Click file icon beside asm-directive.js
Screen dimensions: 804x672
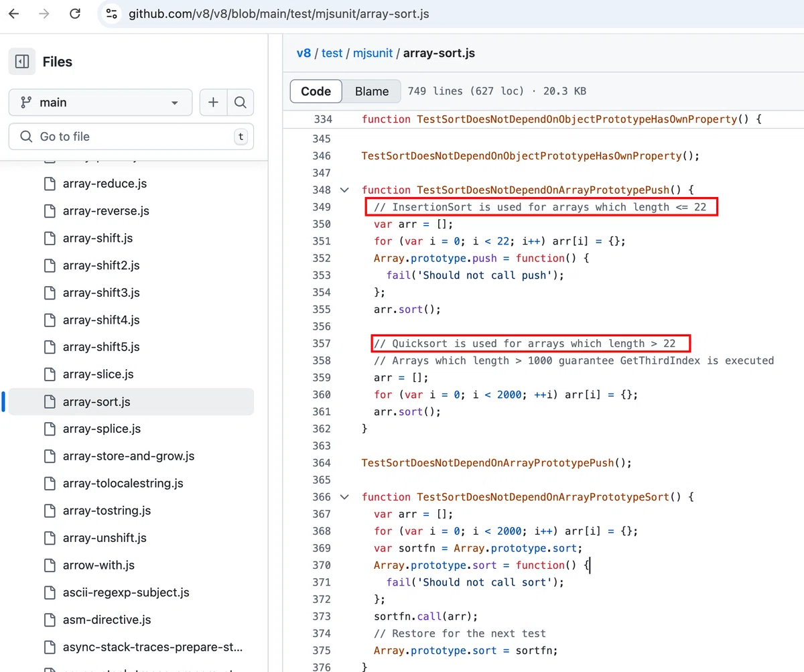pos(49,620)
